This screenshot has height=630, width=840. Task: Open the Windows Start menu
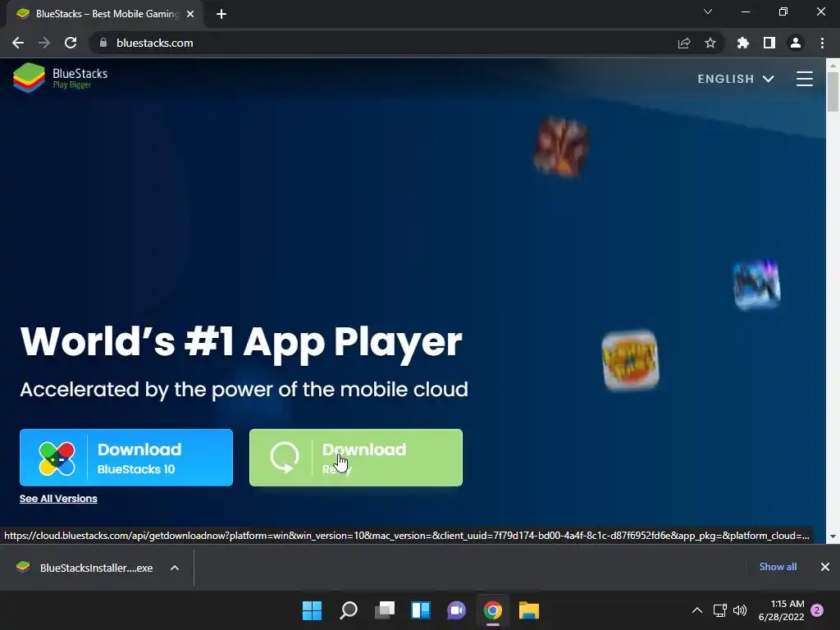[313, 610]
